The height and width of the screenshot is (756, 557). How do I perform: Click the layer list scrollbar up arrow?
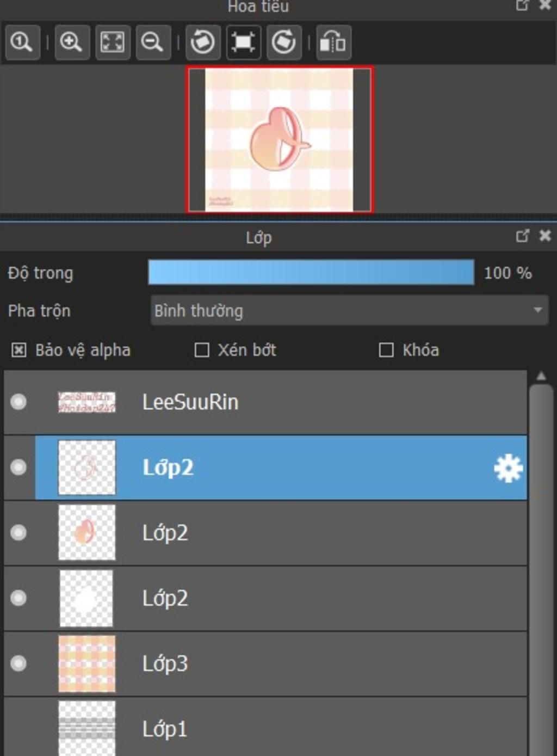pyautogui.click(x=541, y=376)
